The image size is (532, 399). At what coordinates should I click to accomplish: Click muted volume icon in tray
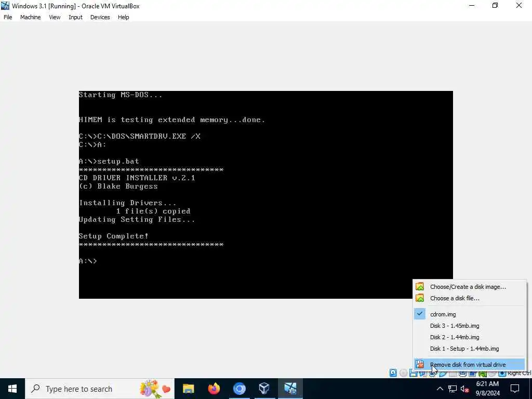465,389
